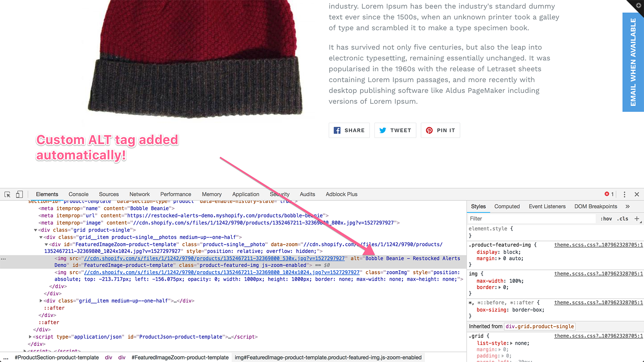Click the Facebook SHARE button
Viewport: 644px width, 362px height.
pyautogui.click(x=349, y=130)
